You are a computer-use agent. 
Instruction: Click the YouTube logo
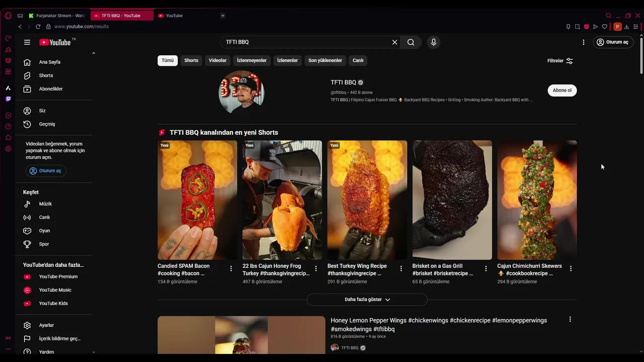[55, 42]
